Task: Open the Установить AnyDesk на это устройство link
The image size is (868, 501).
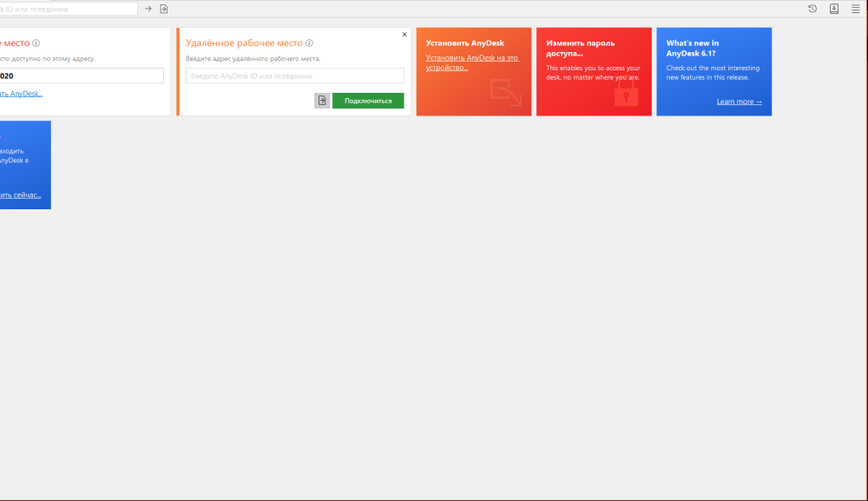Action: [x=472, y=63]
